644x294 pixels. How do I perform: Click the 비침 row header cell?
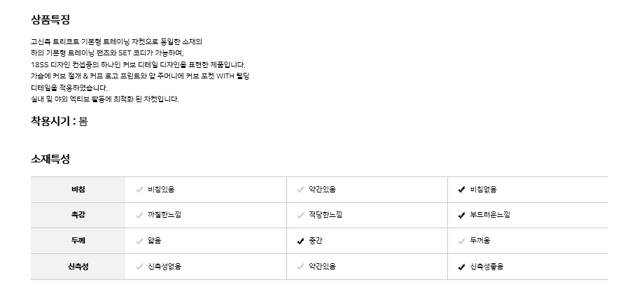pos(78,190)
